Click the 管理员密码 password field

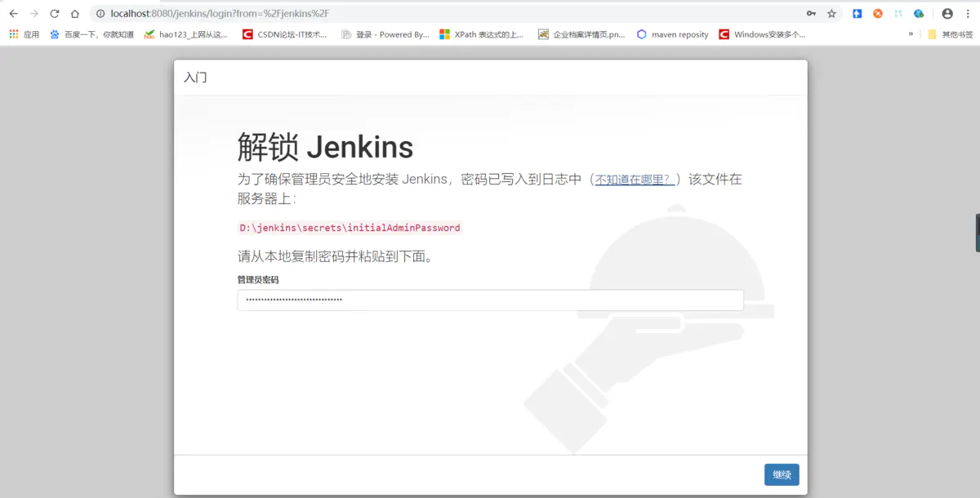(x=490, y=300)
